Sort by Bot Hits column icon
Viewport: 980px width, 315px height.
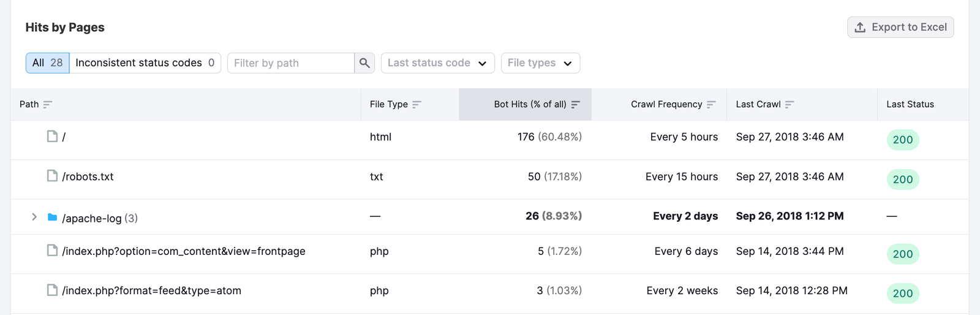click(x=575, y=105)
